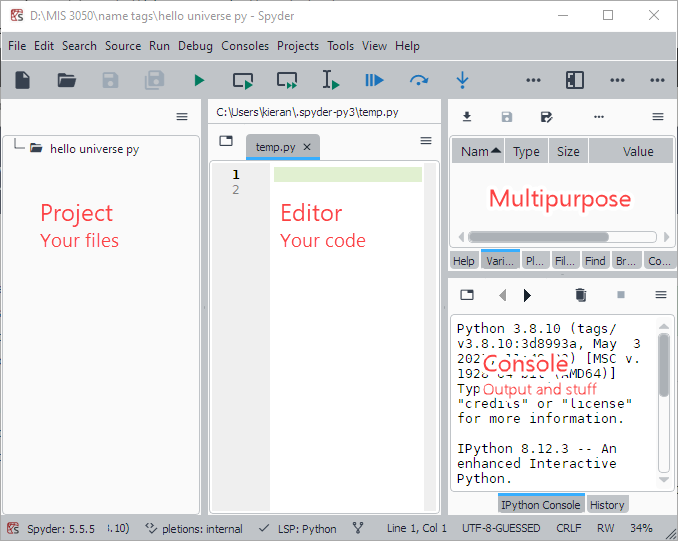The width and height of the screenshot is (678, 541).
Task: Switch to the Breakpoints tab
Action: 626,261
